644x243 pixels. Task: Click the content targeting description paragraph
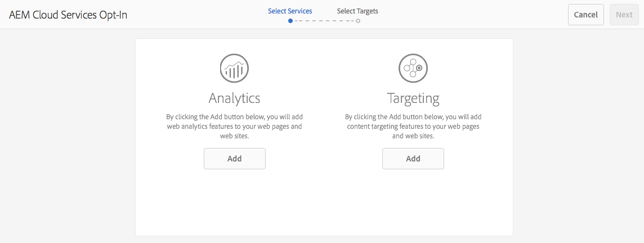(x=413, y=127)
